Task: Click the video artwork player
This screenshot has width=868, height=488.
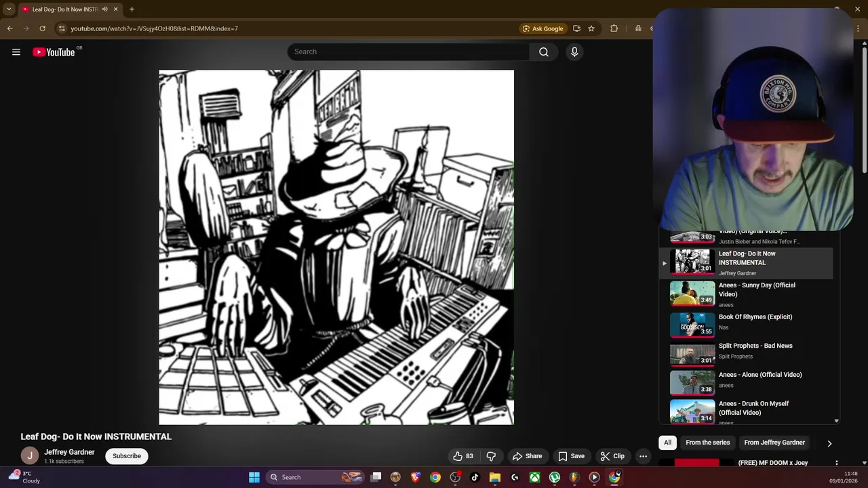Action: (x=336, y=247)
